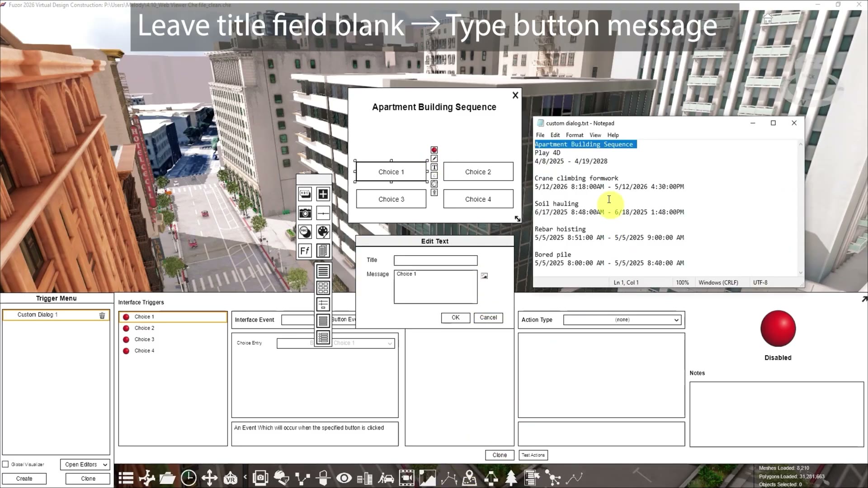The image size is (868, 488).
Task: Select the tree vegetation icon
Action: [x=511, y=478]
